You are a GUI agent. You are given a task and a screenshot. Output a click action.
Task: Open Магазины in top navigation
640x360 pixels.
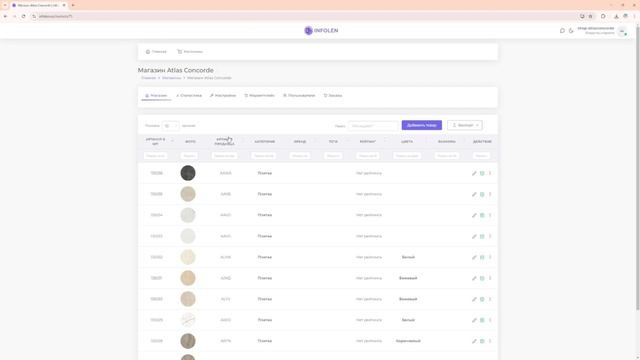coord(190,52)
